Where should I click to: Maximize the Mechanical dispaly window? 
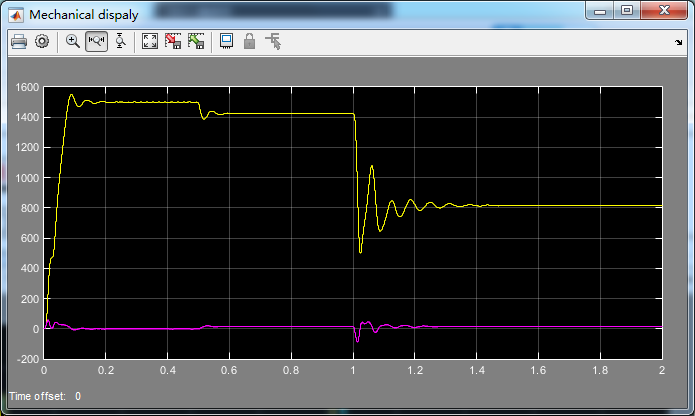(x=627, y=11)
